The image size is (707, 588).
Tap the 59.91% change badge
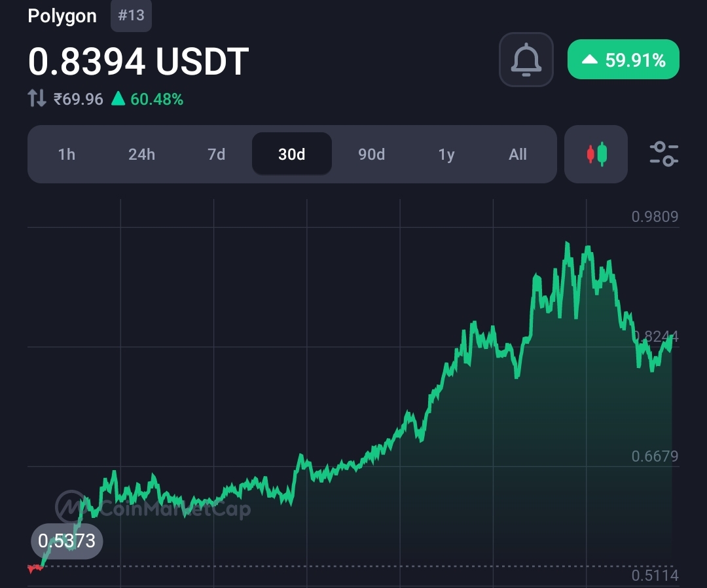(x=623, y=60)
